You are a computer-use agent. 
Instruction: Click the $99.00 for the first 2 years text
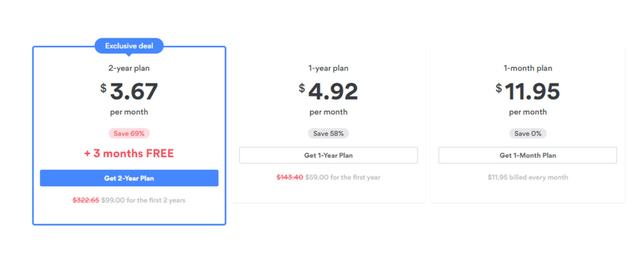click(x=143, y=200)
